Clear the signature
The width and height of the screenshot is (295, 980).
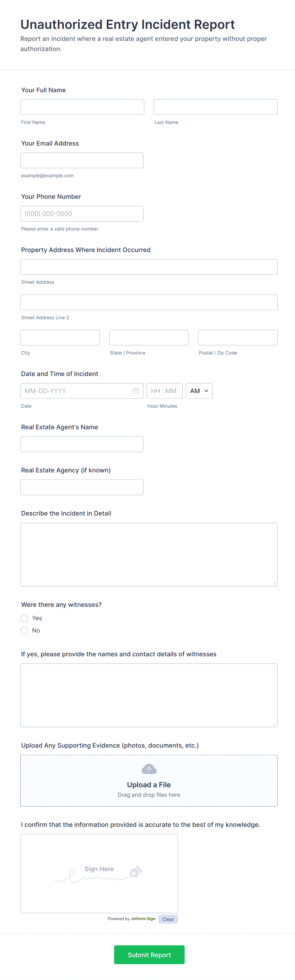[x=168, y=919]
